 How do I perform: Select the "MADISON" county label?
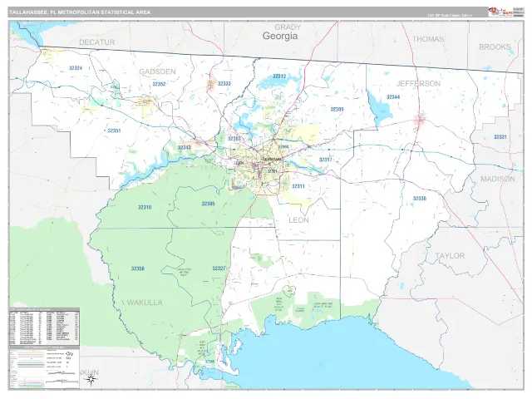pyautogui.click(x=498, y=179)
